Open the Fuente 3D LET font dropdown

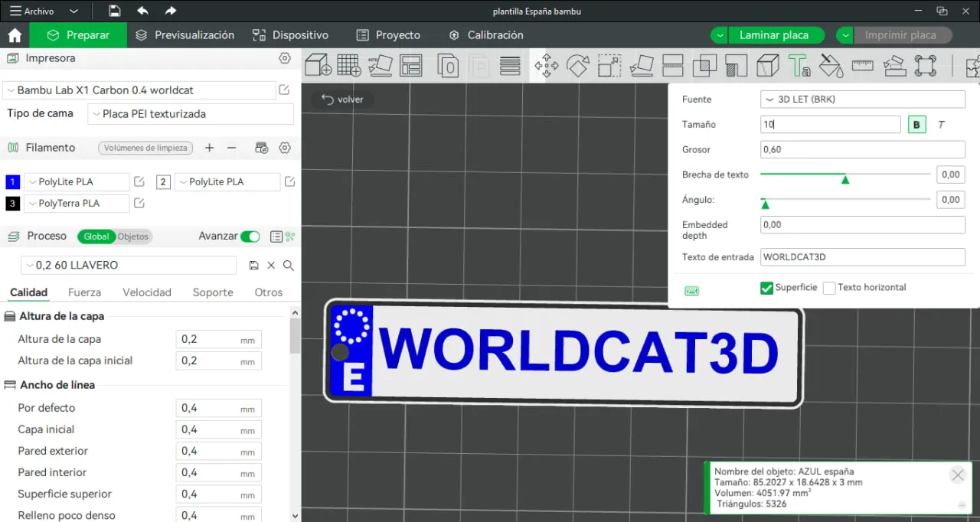(863, 100)
